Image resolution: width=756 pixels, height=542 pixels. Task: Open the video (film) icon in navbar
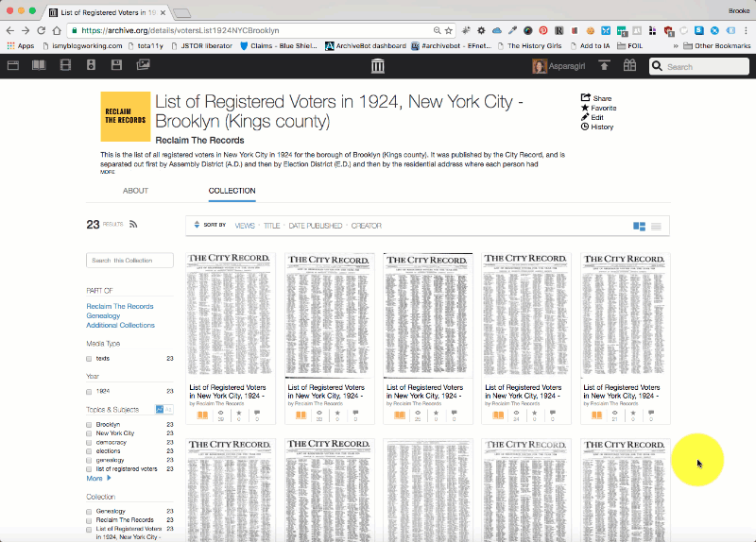click(x=65, y=64)
